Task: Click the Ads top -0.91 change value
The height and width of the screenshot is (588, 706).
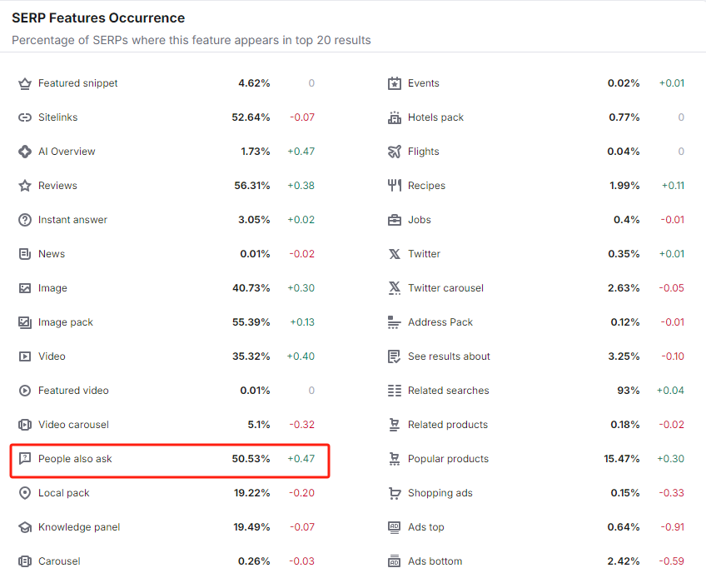Action: coord(672,526)
